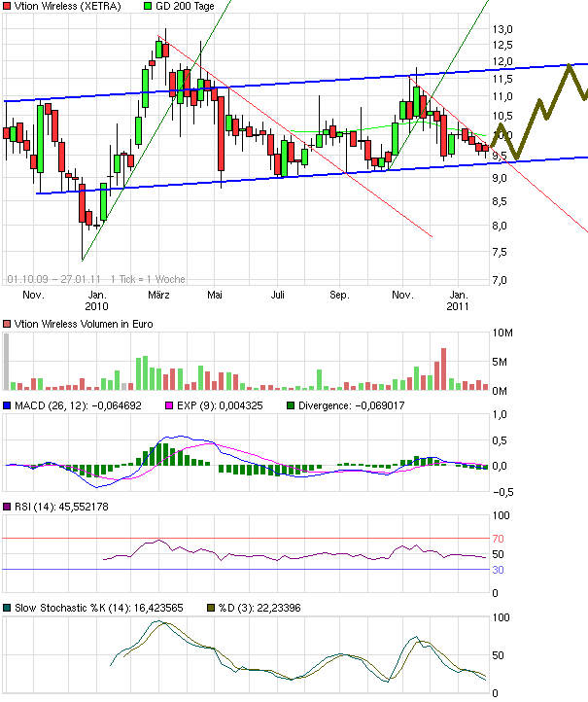Screen dimensions: 588x702
Task: Click the 13,0 price axis label
Action: pos(502,29)
